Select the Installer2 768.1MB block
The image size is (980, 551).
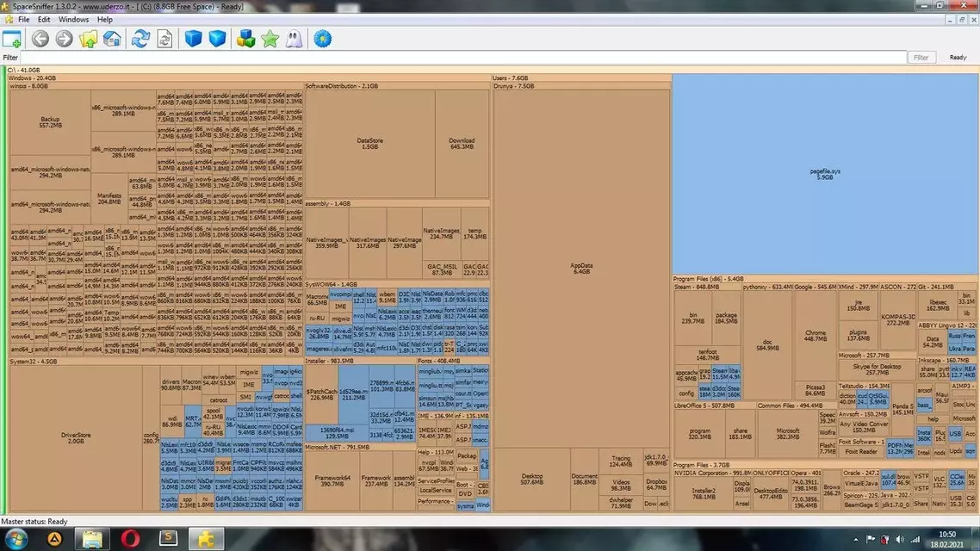tap(703, 494)
